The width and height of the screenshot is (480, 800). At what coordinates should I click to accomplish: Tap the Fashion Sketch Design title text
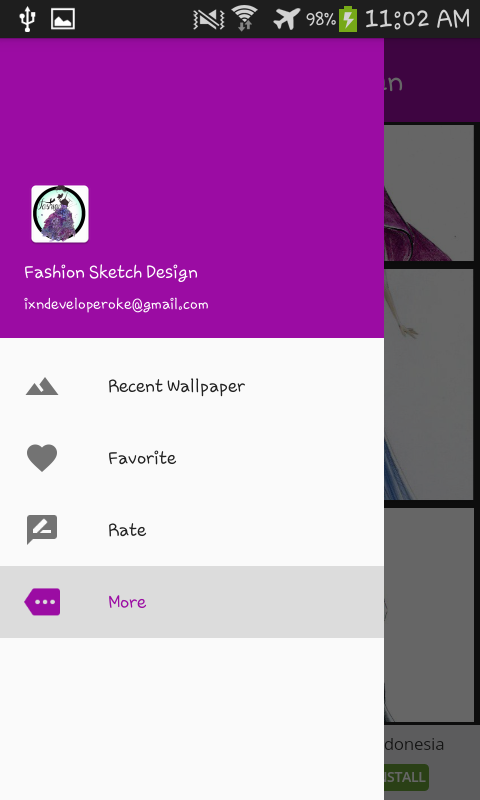[111, 272]
